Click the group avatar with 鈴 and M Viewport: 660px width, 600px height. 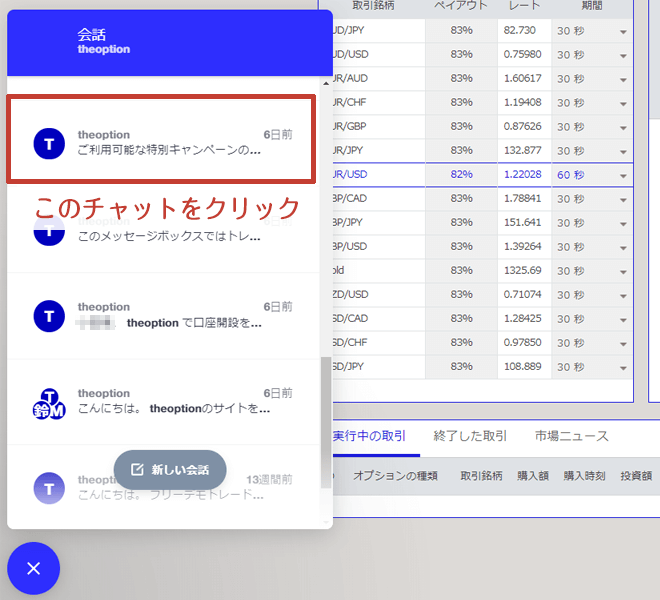49,404
